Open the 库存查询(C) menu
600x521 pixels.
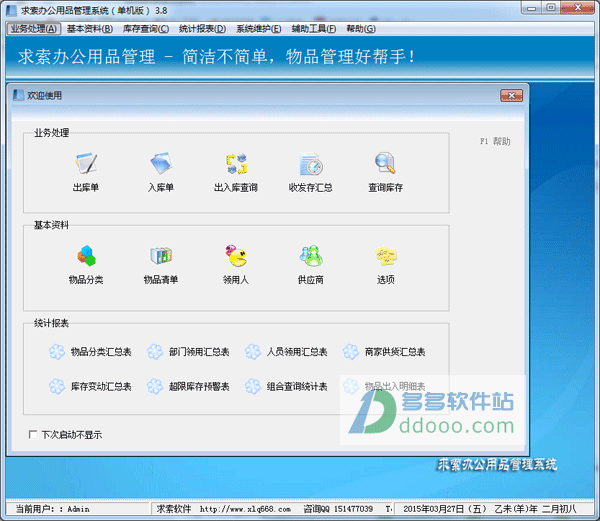click(x=146, y=29)
